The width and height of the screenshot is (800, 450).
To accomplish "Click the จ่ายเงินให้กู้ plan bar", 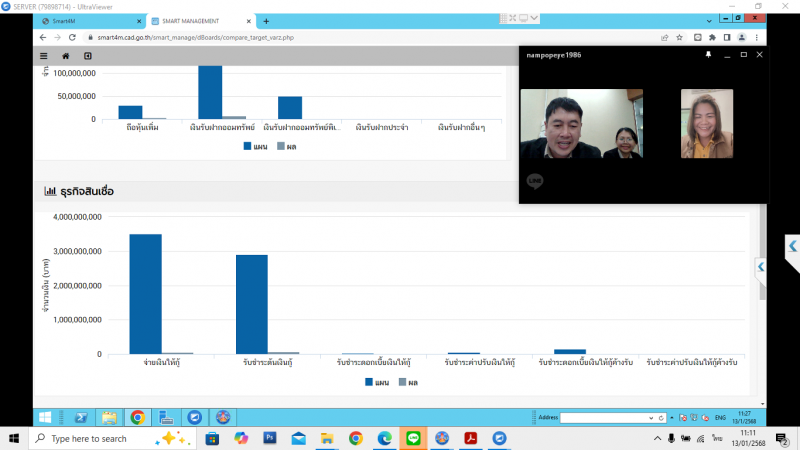I will click(x=145, y=294).
